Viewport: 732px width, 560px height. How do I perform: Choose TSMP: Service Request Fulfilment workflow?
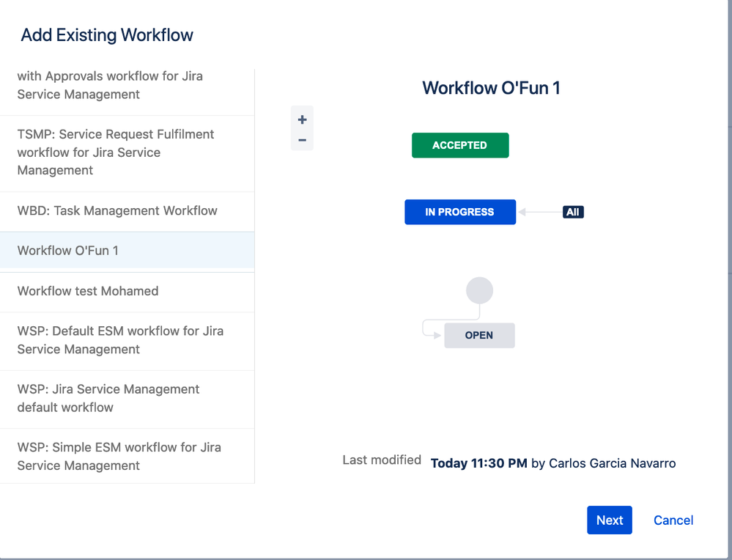127,153
